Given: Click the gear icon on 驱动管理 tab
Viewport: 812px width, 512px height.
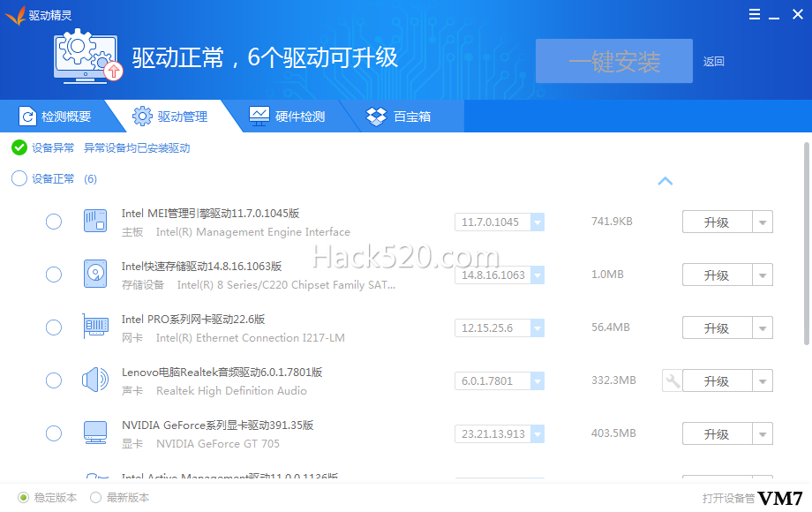Looking at the screenshot, I should pos(142,117).
